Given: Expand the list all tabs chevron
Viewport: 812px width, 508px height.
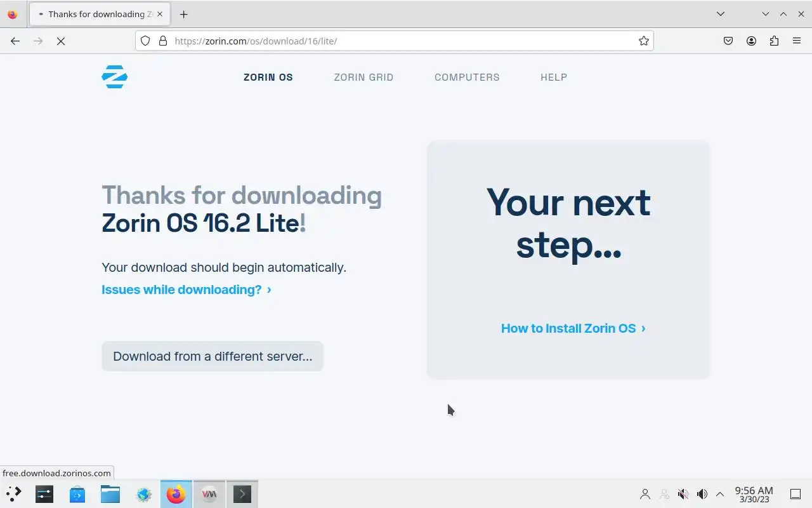Looking at the screenshot, I should pyautogui.click(x=721, y=14).
